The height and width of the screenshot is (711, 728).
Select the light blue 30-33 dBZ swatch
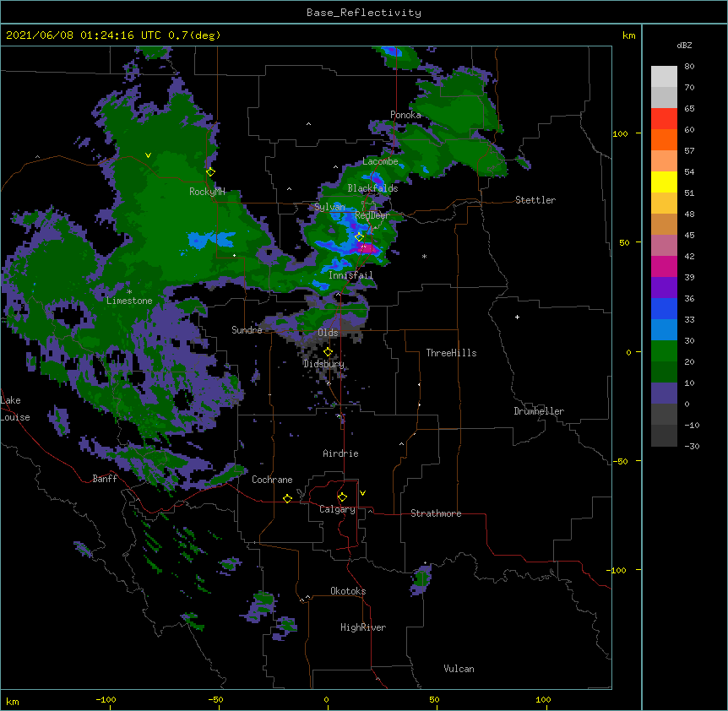pyautogui.click(x=664, y=330)
